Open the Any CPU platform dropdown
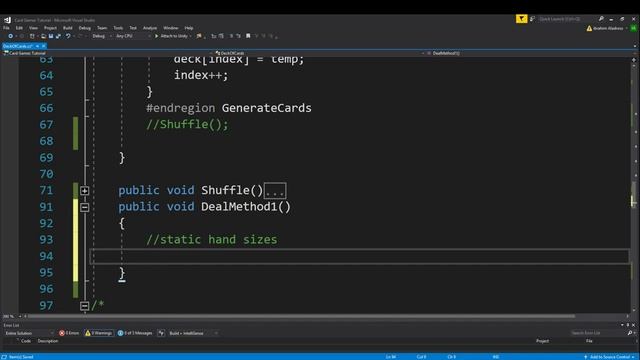640x360 pixels. (133, 36)
